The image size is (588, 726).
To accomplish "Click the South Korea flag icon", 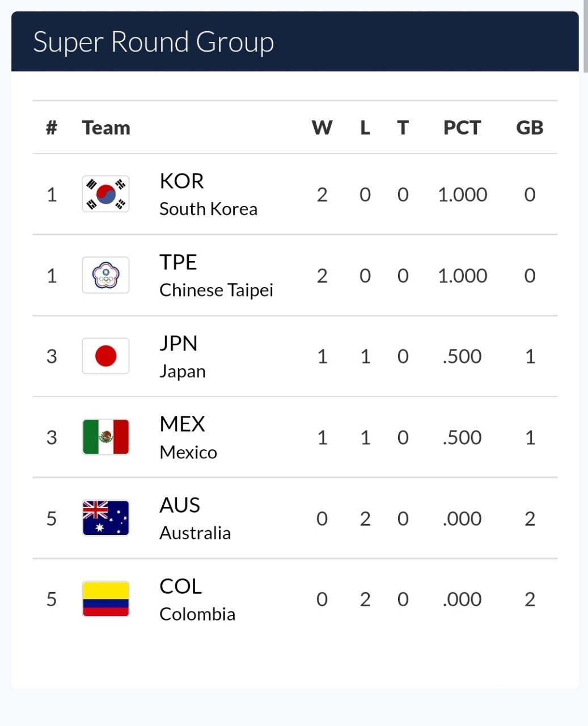I will (x=105, y=194).
